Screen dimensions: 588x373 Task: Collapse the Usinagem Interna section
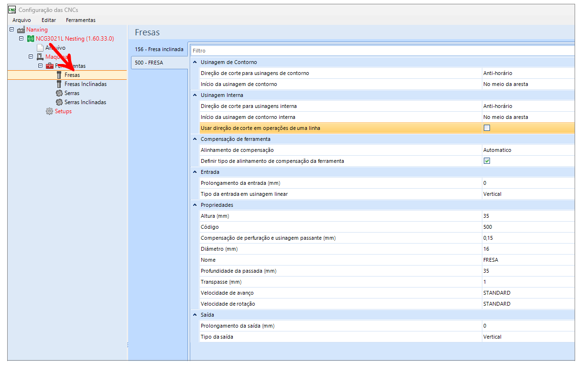(x=195, y=95)
